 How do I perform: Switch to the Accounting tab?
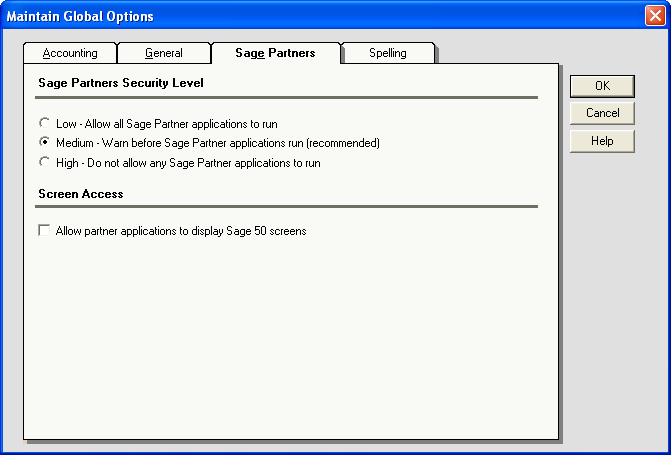tap(70, 53)
